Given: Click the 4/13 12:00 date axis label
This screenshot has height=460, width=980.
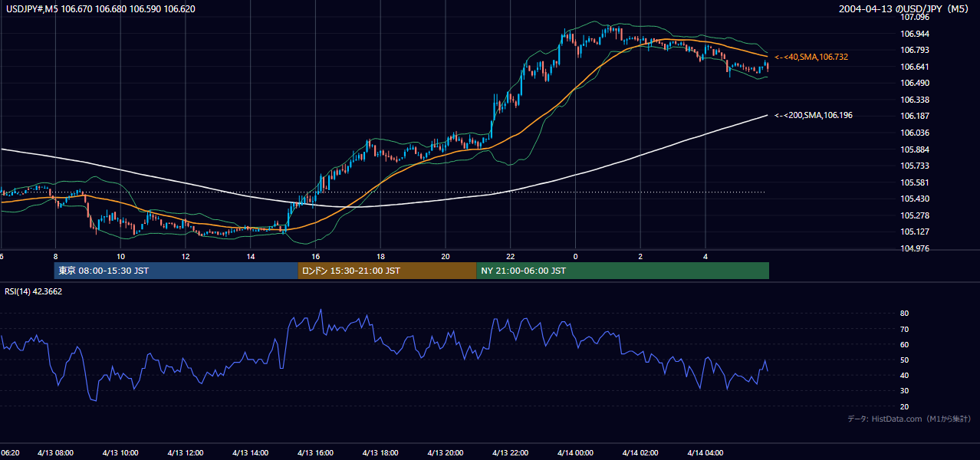Looking at the screenshot, I should pyautogui.click(x=186, y=453).
